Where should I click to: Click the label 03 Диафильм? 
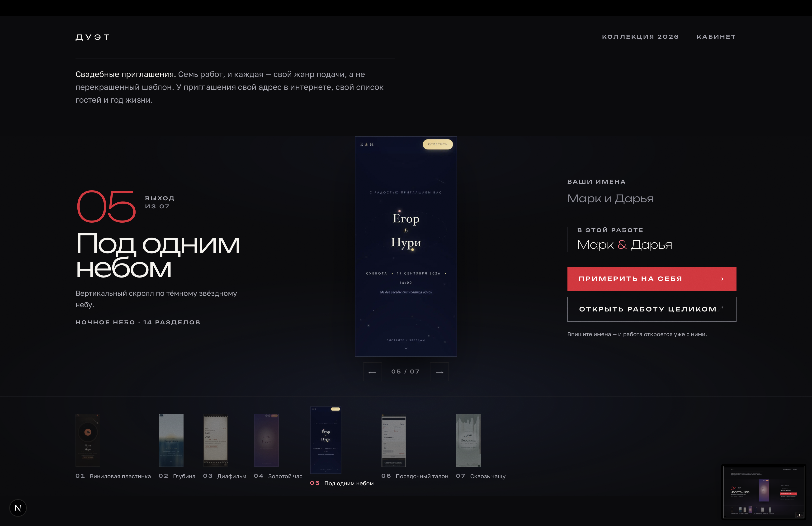click(225, 476)
